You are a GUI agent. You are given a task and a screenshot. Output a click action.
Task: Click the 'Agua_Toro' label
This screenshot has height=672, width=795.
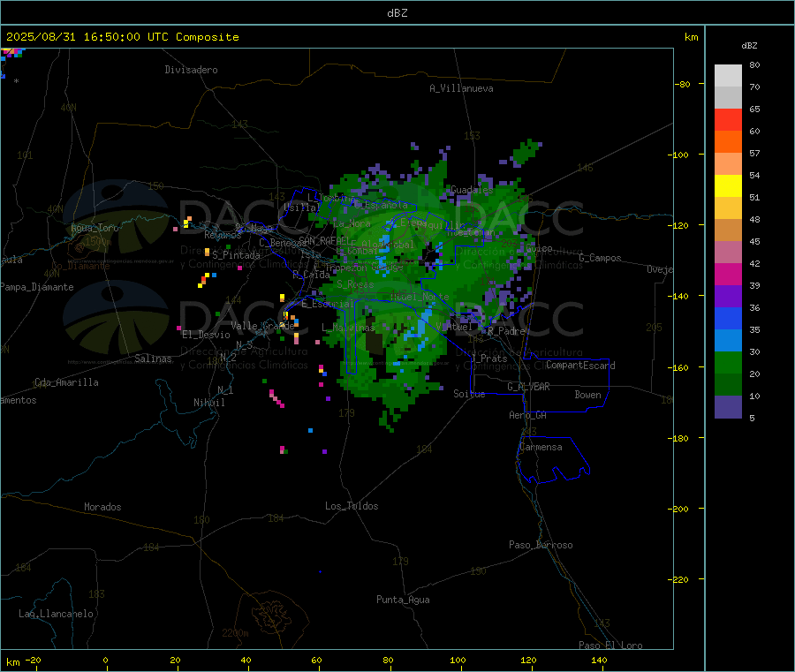(95, 228)
